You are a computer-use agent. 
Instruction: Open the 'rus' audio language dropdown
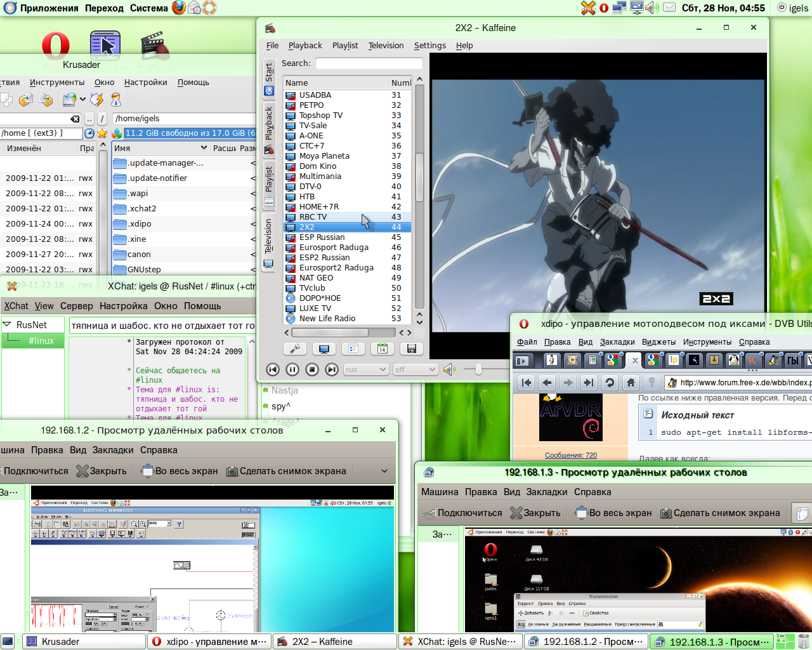(365, 369)
